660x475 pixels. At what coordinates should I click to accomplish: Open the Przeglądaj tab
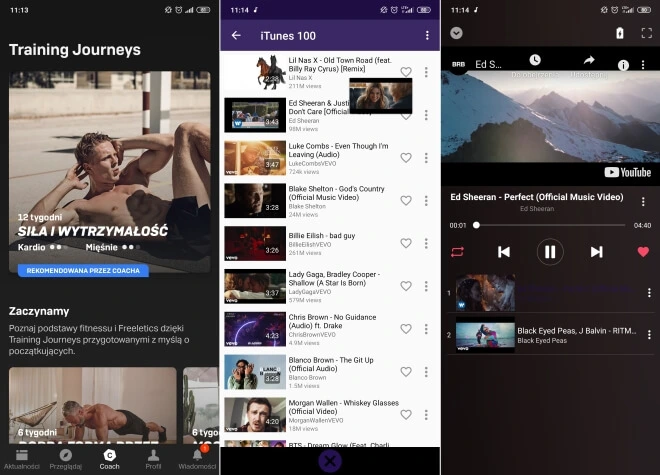[x=65, y=459]
